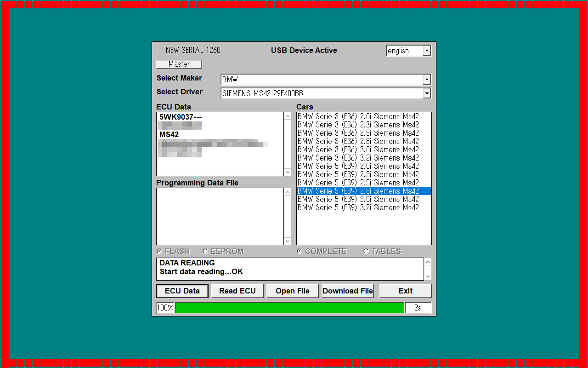Click the MS42 line in ECU Data
This screenshot has width=588, height=368.
click(169, 134)
